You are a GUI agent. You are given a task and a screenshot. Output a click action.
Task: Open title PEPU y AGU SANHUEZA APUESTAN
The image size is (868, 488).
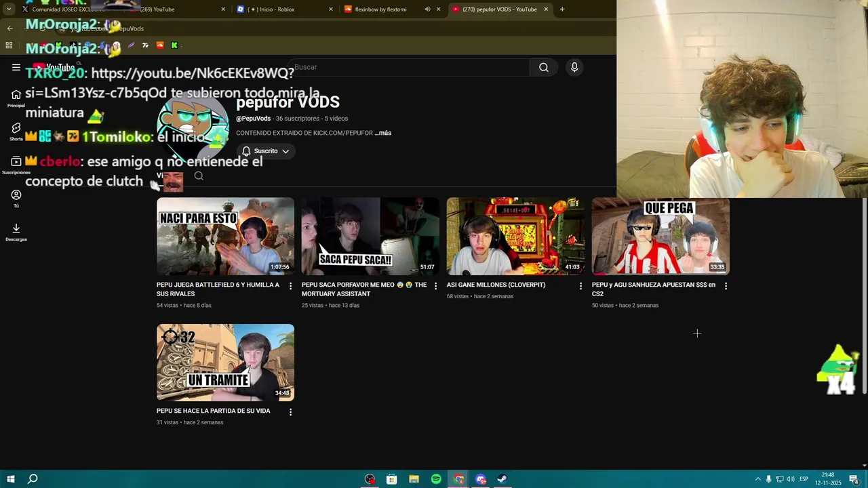pyautogui.click(x=654, y=289)
